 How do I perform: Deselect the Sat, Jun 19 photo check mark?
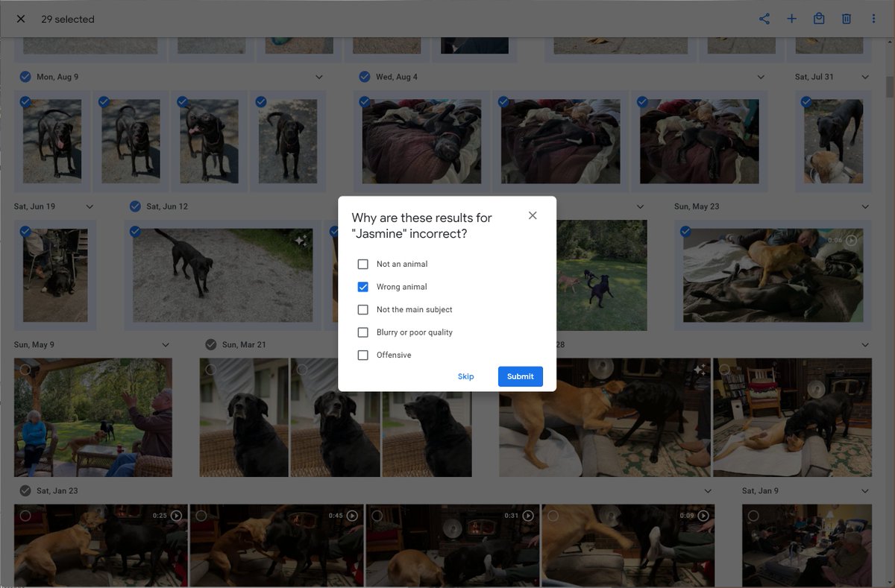(25, 232)
